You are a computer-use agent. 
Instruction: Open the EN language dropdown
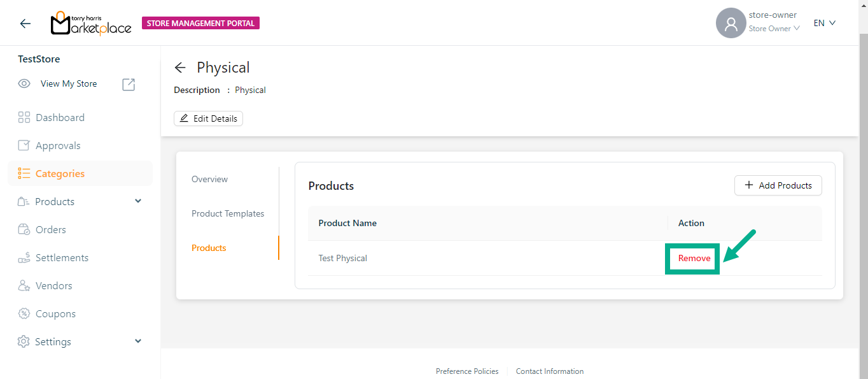tap(824, 23)
